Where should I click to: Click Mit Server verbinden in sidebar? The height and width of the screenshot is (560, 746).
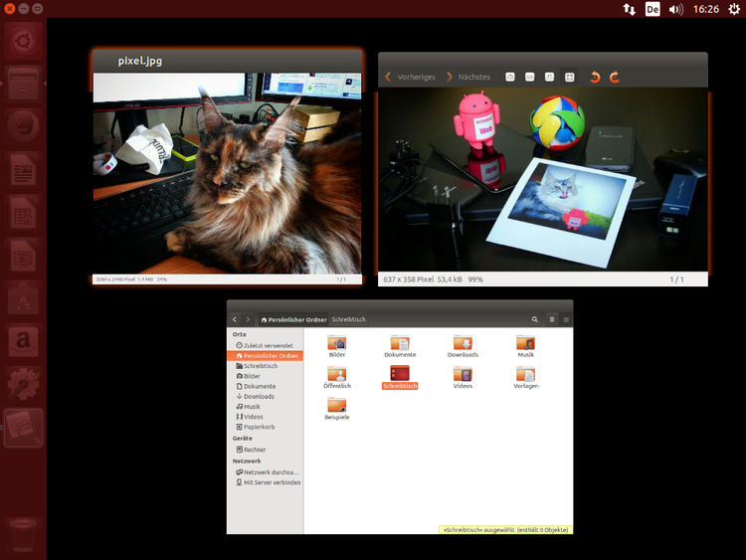(x=272, y=482)
